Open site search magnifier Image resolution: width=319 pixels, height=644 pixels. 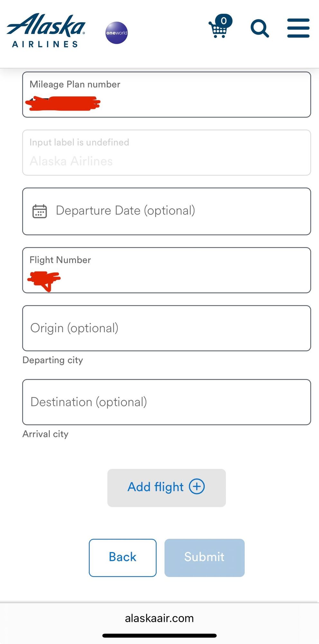pyautogui.click(x=260, y=29)
